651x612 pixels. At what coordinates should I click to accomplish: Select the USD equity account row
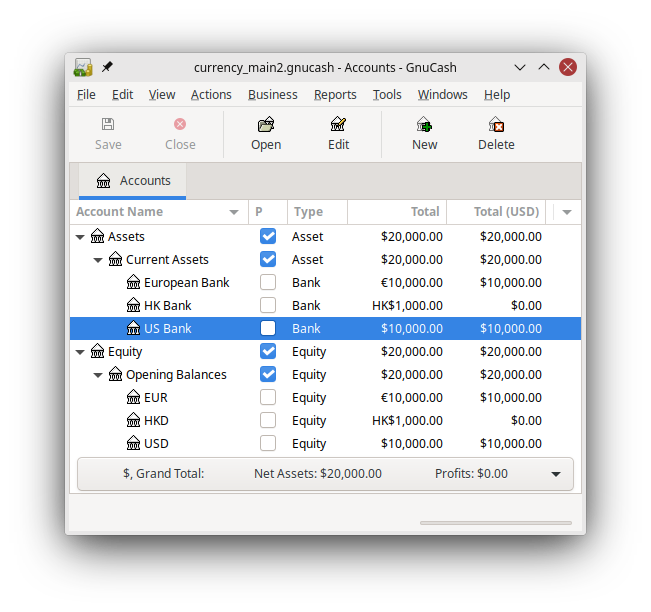[x=155, y=444]
